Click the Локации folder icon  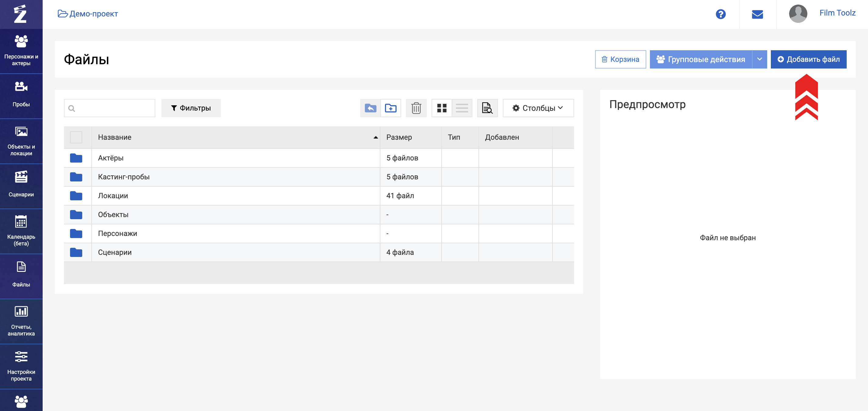(76, 196)
